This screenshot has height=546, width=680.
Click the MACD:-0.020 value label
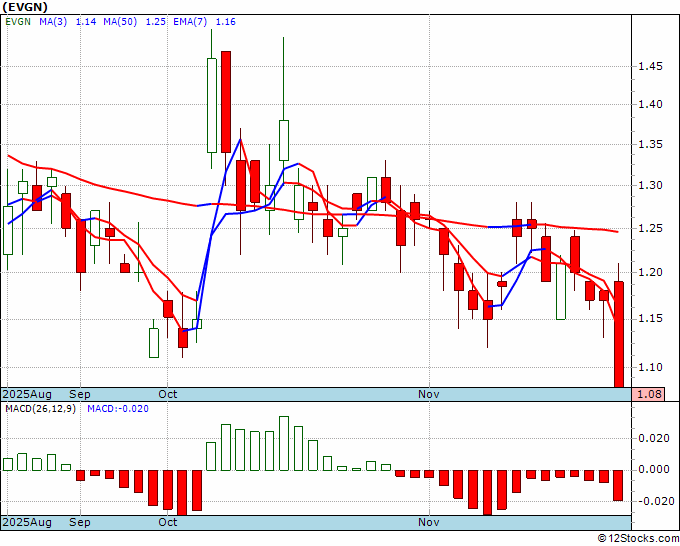click(x=118, y=409)
